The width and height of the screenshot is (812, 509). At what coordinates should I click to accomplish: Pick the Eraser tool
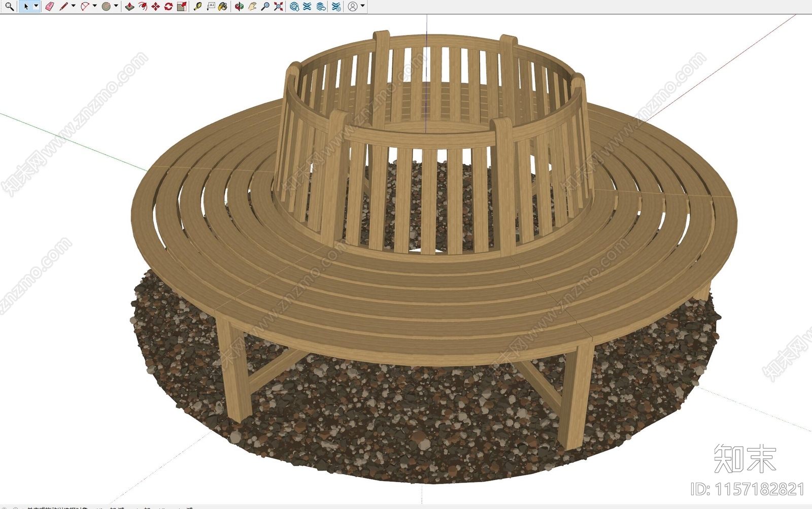tap(49, 7)
